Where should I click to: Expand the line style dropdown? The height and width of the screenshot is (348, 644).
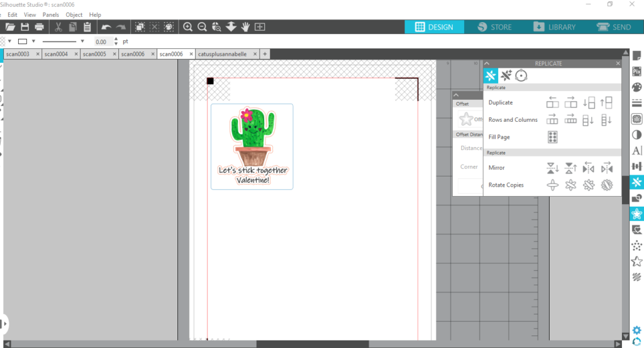[x=82, y=41]
